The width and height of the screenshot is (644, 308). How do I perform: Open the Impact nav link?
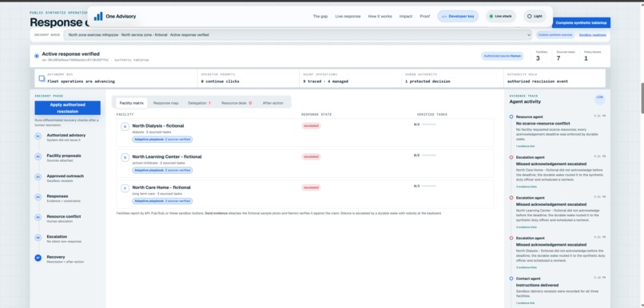(406, 17)
